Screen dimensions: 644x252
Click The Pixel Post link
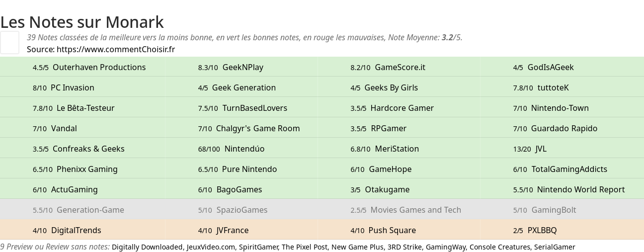305,247
